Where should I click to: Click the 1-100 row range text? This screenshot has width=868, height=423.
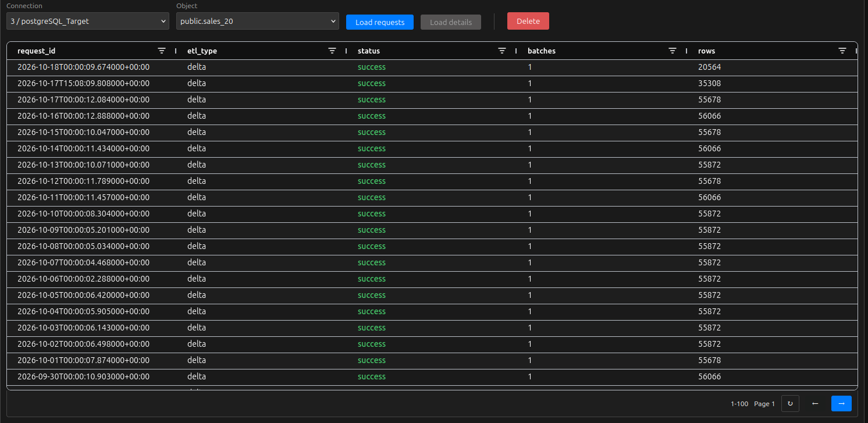(x=739, y=404)
